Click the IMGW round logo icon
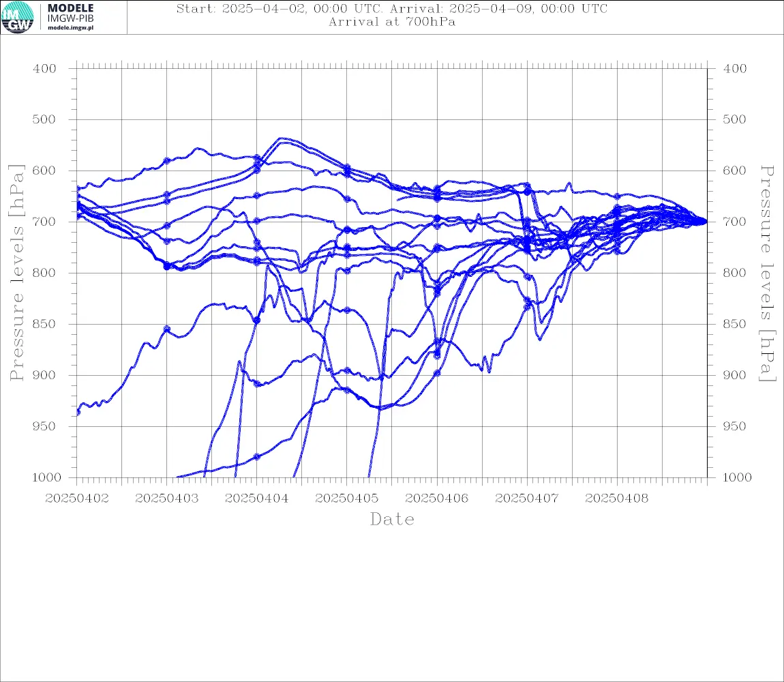784x682 pixels. point(18,17)
